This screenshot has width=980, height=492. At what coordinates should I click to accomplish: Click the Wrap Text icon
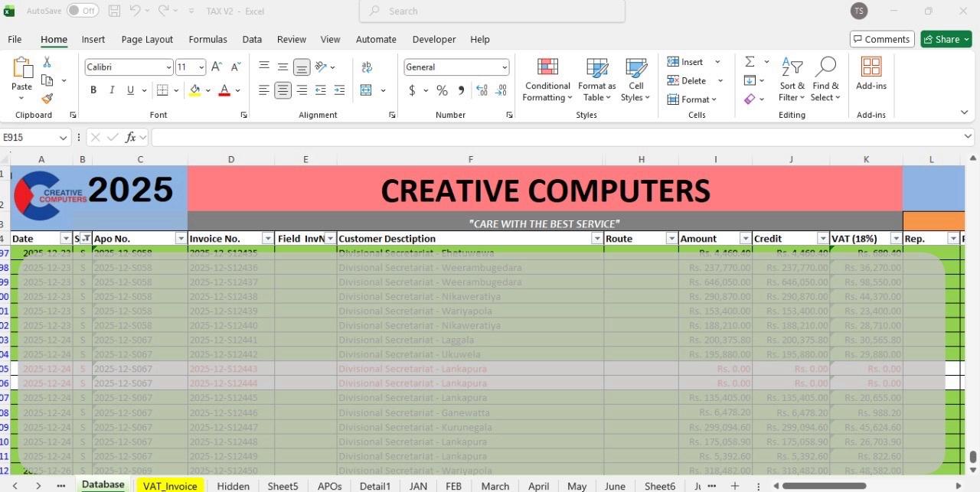tap(367, 67)
